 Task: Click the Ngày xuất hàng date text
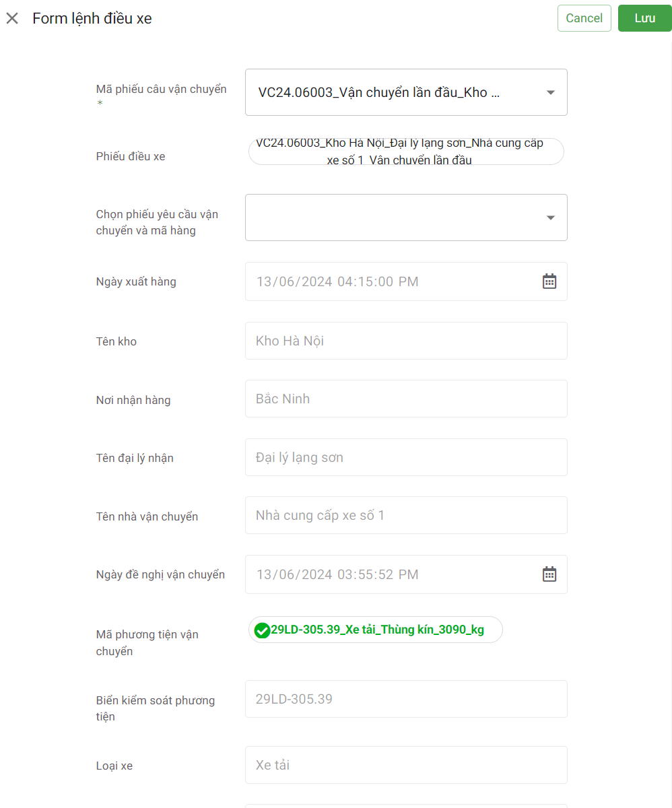click(x=337, y=281)
